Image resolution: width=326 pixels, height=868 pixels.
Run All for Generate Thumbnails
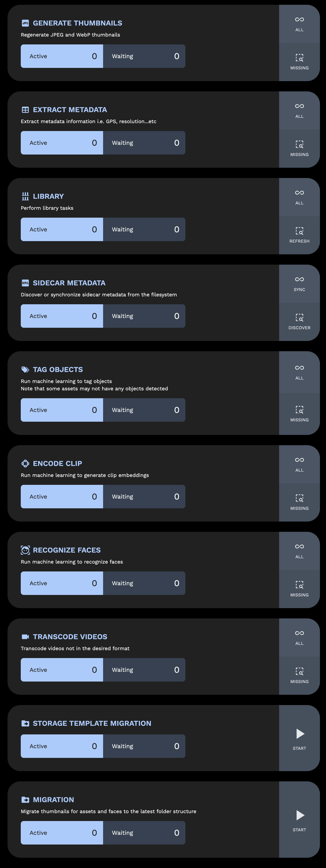[x=299, y=24]
